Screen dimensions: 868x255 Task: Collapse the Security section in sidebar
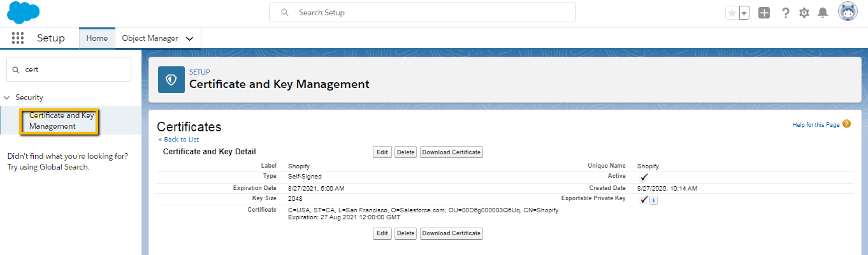pyautogui.click(x=7, y=98)
